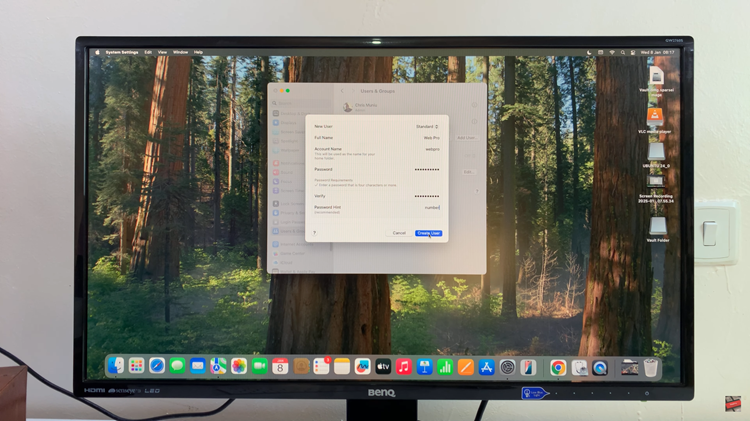Open the Downloads stack in the Dock
The image size is (750, 421).
(629, 367)
